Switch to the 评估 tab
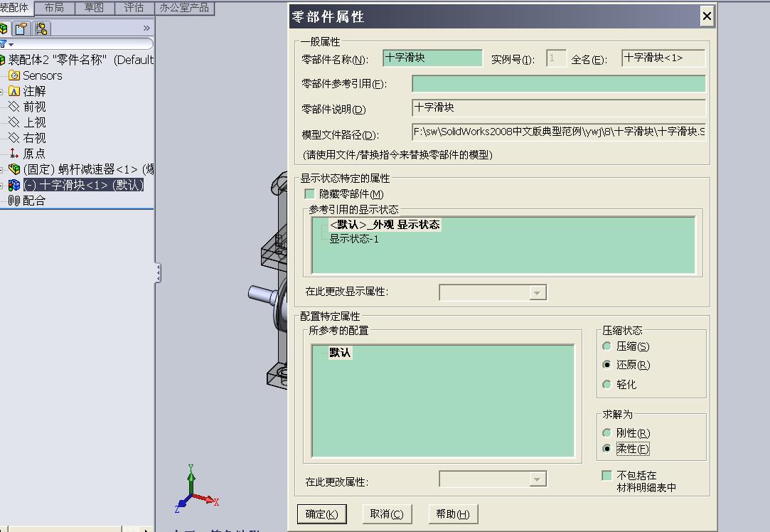Viewport: 770px width, 532px height. click(x=134, y=8)
